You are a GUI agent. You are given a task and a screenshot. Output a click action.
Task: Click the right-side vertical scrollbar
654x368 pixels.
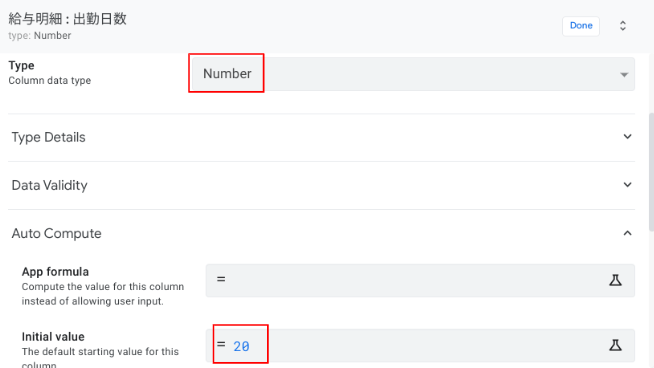[651, 171]
